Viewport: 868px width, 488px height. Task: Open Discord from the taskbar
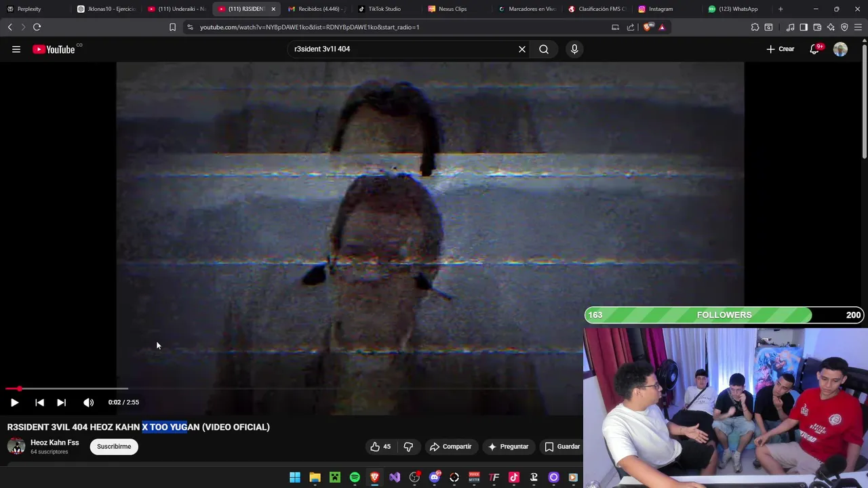[x=435, y=477]
